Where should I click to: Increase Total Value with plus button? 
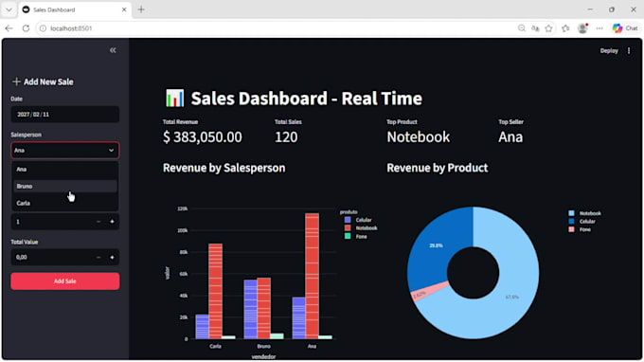pyautogui.click(x=112, y=258)
